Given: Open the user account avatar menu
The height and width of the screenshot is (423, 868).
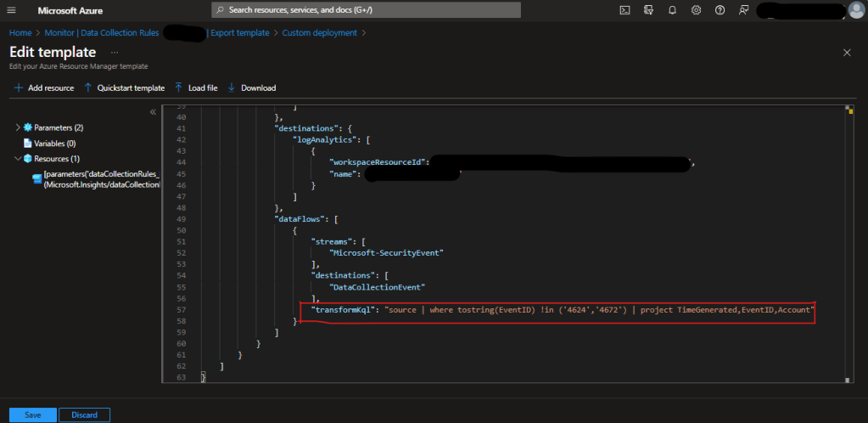Looking at the screenshot, I should [856, 10].
